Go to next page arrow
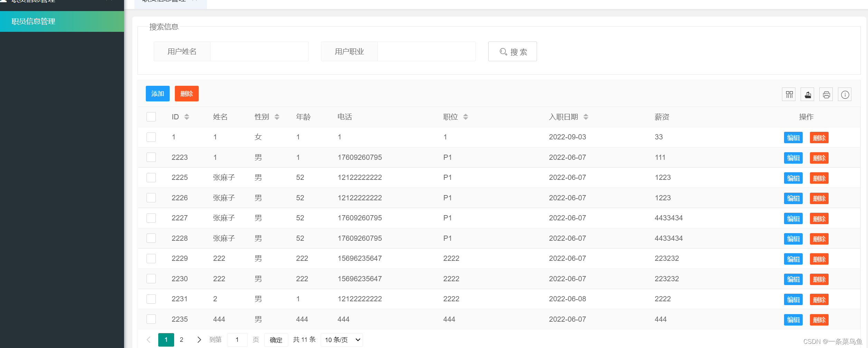The height and width of the screenshot is (348, 868). point(199,340)
